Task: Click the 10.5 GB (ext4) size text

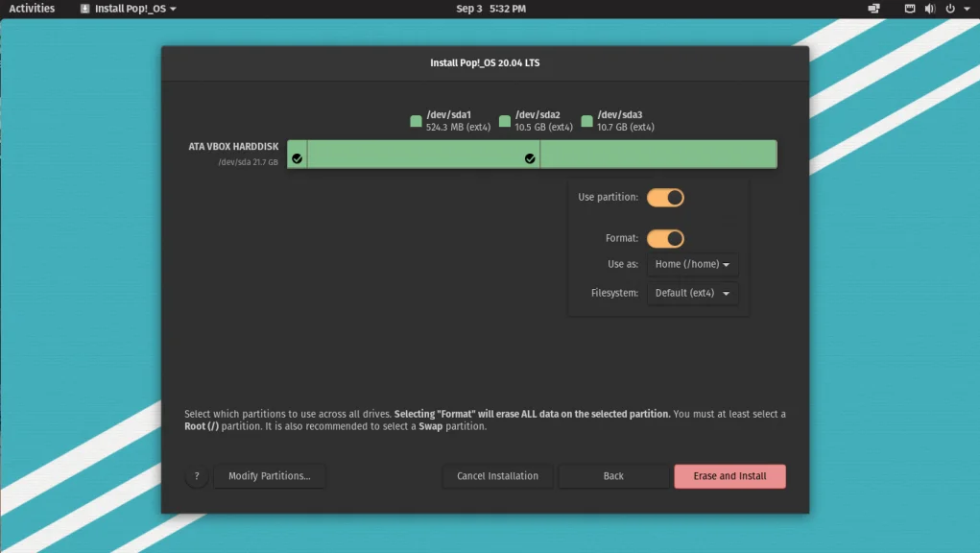Action: [x=543, y=128]
